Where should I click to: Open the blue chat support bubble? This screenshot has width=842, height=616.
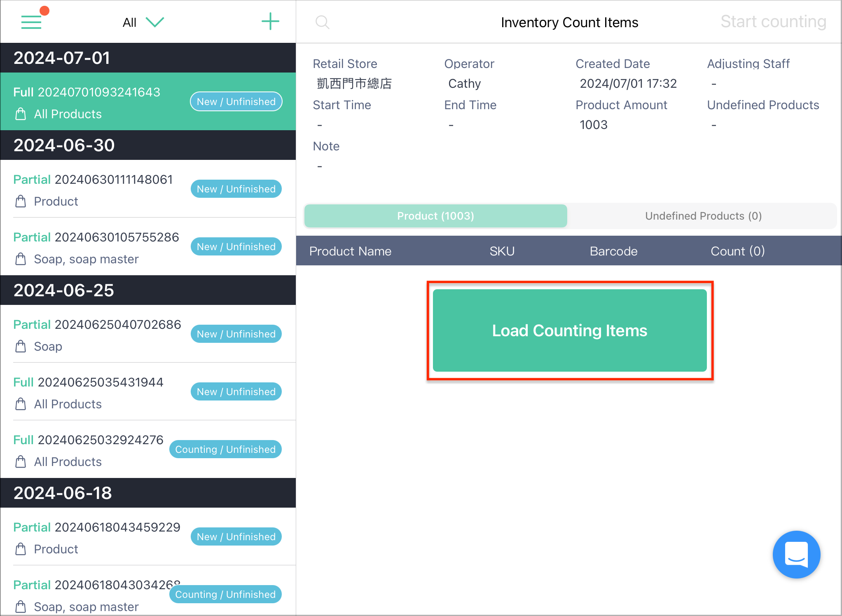796,554
